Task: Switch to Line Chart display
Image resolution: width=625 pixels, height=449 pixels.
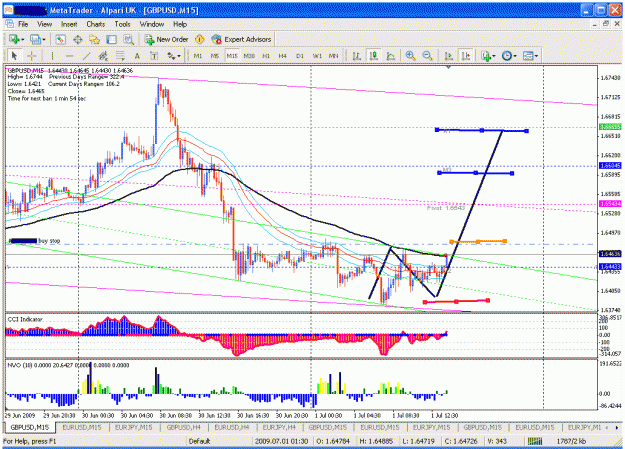Action: click(x=391, y=56)
